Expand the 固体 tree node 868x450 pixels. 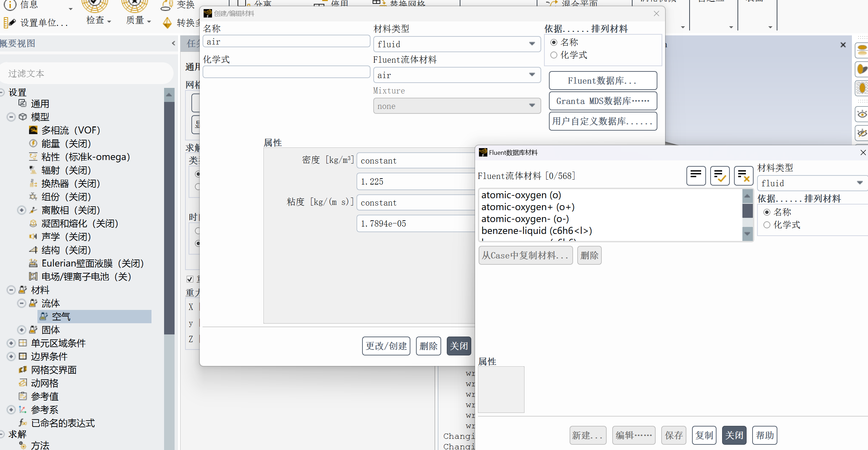22,330
